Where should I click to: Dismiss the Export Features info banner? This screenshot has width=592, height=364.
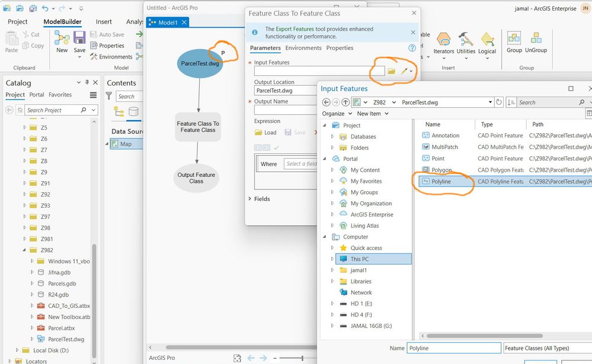click(413, 33)
